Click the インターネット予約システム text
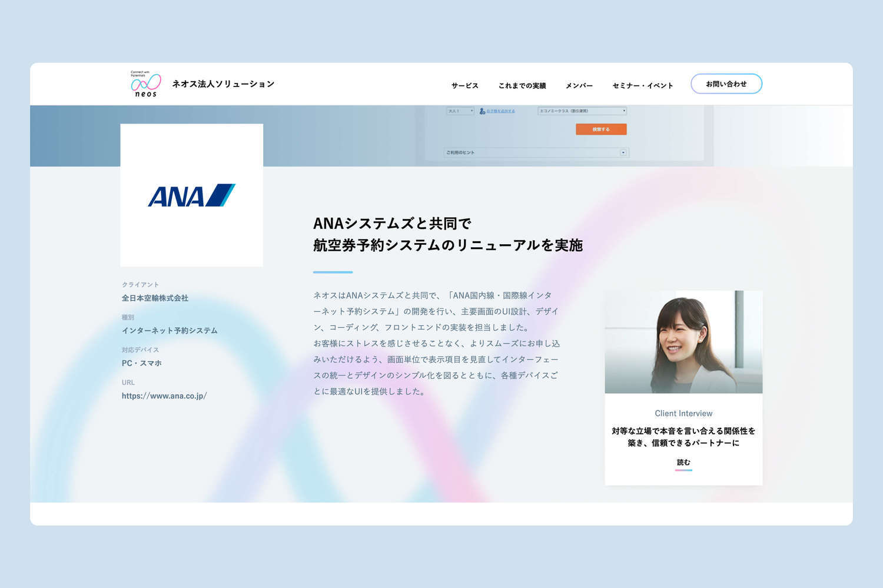 170,331
